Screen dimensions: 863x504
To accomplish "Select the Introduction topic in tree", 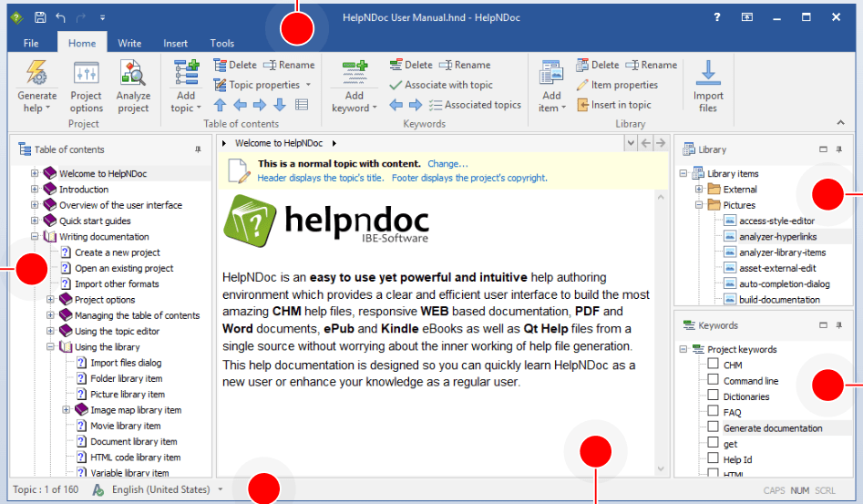I will pos(84,190).
